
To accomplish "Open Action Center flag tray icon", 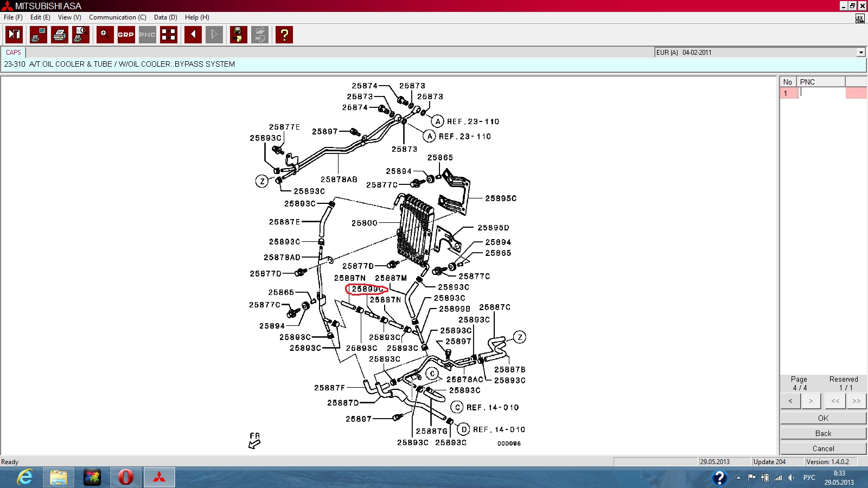I will tap(751, 478).
